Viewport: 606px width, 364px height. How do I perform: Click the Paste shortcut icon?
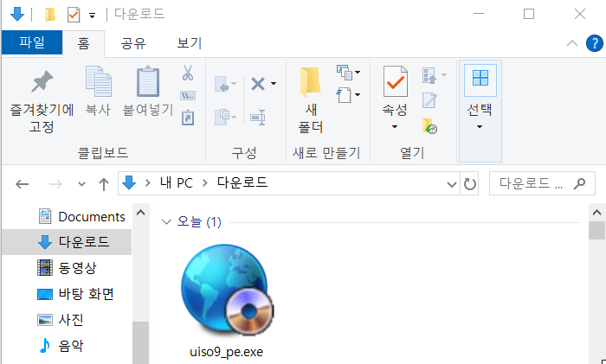click(188, 118)
